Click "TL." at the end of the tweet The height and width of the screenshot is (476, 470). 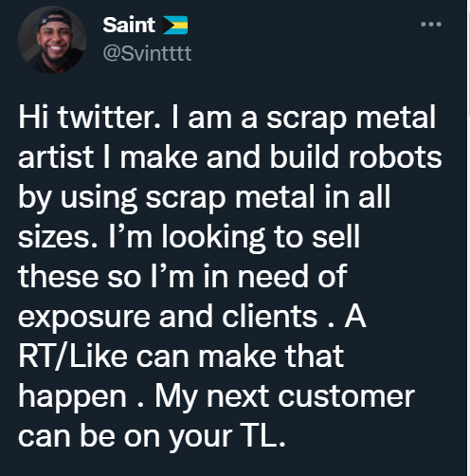(x=262, y=435)
